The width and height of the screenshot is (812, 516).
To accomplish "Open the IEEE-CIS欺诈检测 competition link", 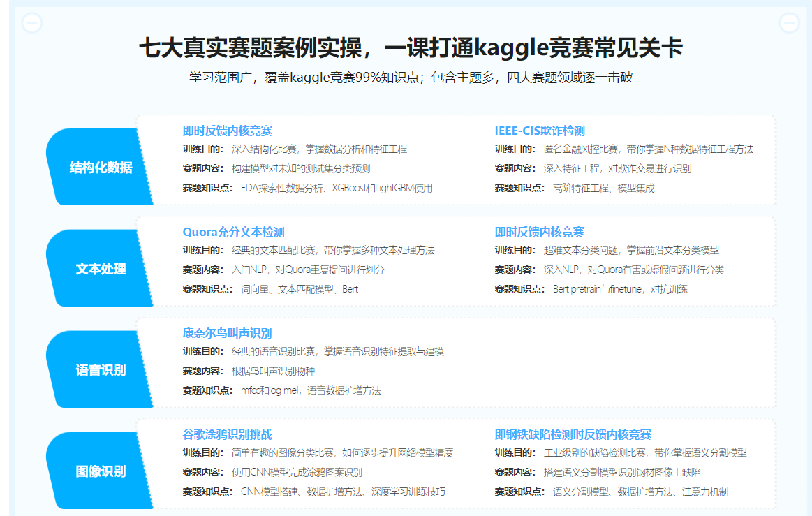I will click(x=538, y=130).
